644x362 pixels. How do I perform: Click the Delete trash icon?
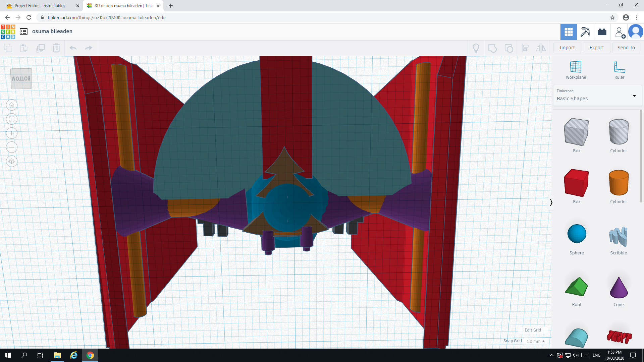tap(56, 48)
